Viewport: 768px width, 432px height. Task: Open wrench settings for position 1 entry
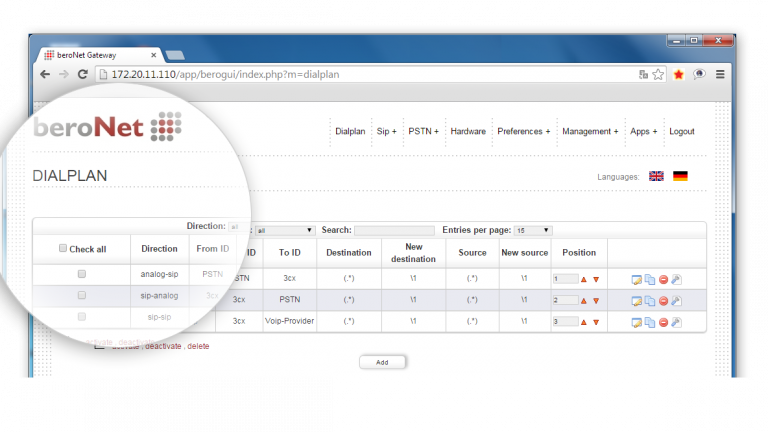(676, 280)
